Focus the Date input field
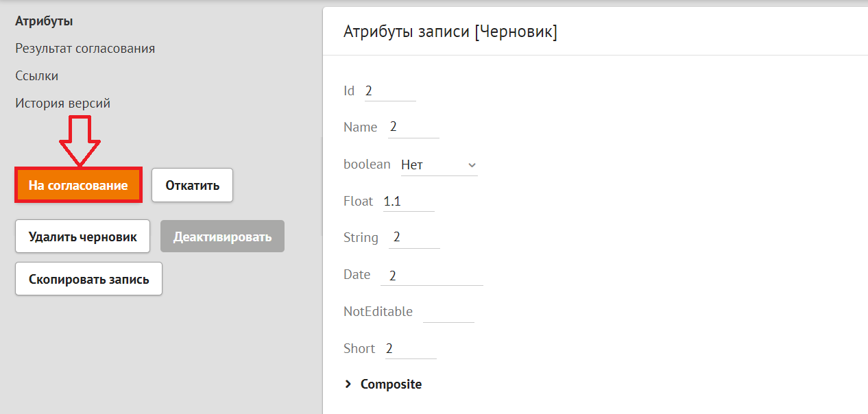The image size is (868, 414). point(431,276)
